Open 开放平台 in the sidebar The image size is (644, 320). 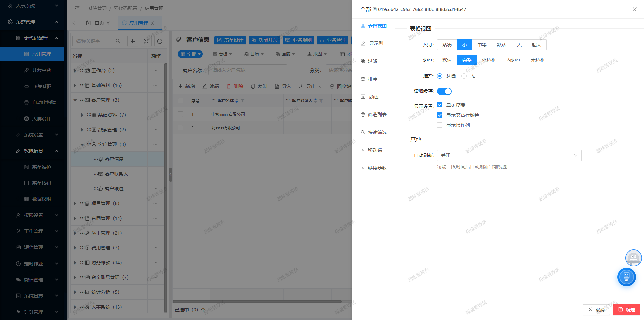point(32,70)
